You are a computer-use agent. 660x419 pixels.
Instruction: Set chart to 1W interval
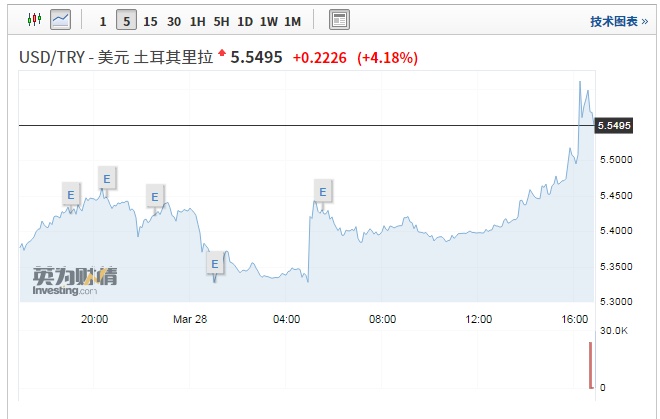tap(268, 21)
